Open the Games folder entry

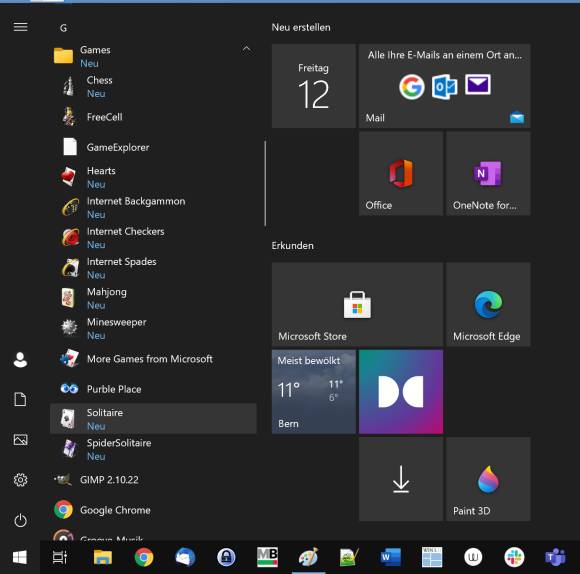point(153,56)
